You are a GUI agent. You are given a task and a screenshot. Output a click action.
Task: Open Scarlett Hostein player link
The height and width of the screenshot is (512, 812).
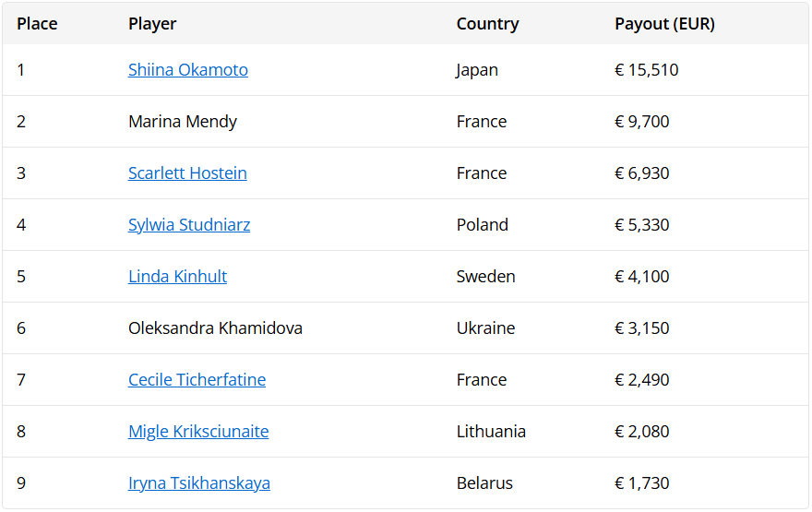click(x=187, y=173)
